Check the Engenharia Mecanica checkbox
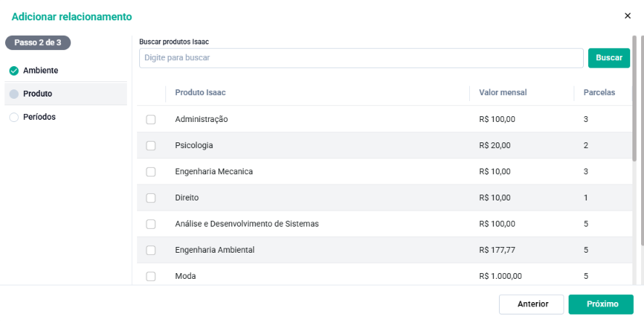Image resolution: width=644 pixels, height=321 pixels. pos(151,171)
